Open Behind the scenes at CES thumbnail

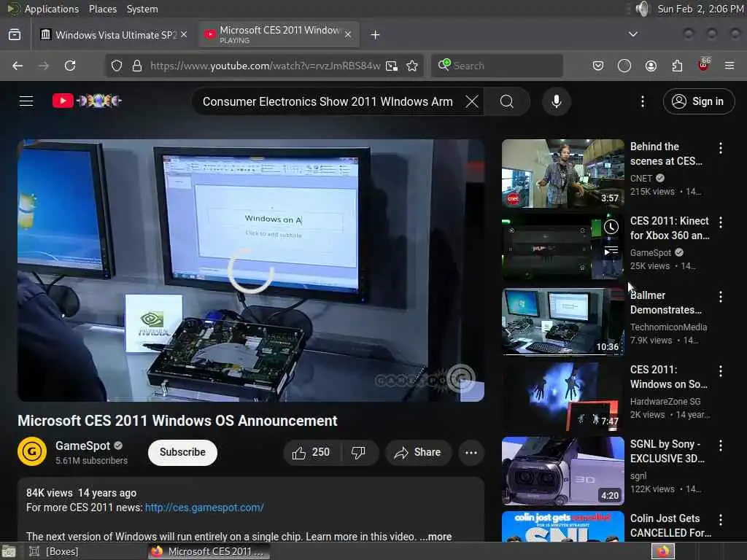(562, 174)
